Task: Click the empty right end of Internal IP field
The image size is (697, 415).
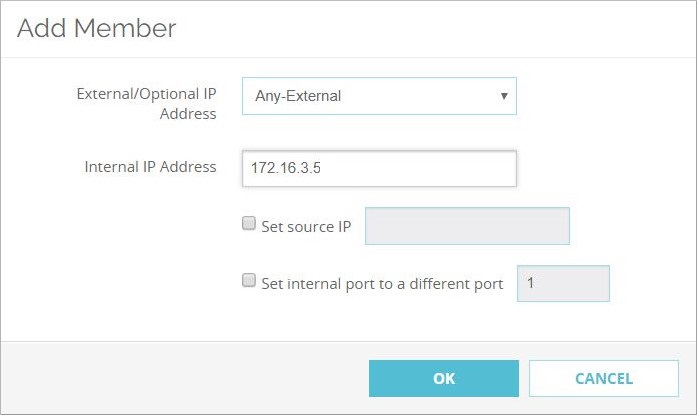Action: pos(480,169)
